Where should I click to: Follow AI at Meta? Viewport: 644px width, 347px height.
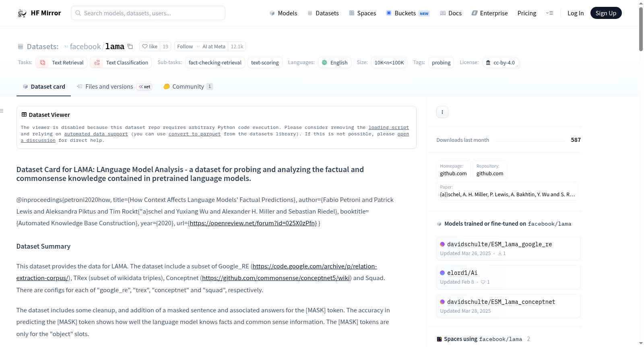(201, 46)
